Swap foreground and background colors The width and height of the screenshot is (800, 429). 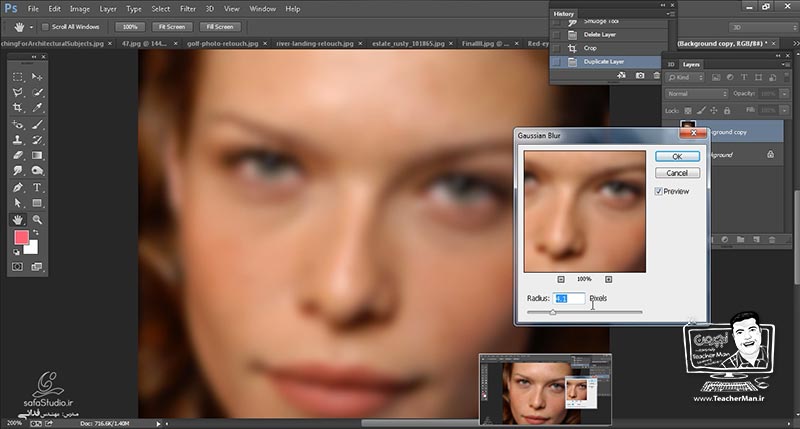(36, 233)
